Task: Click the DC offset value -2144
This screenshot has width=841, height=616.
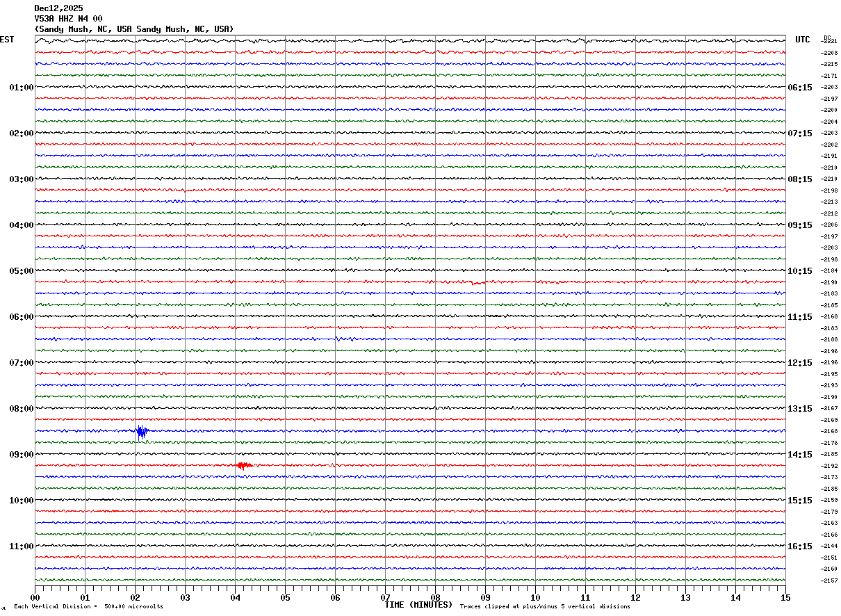Action: point(830,546)
